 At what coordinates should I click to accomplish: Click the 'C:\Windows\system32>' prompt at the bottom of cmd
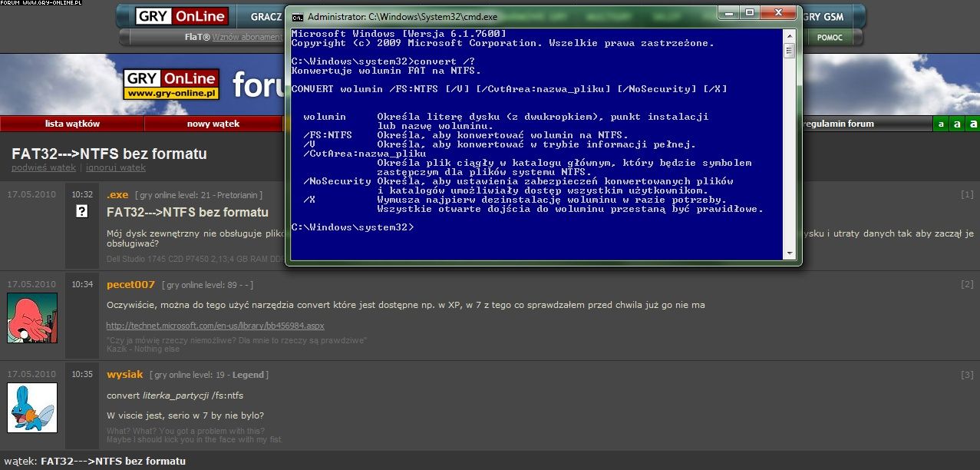pos(352,227)
